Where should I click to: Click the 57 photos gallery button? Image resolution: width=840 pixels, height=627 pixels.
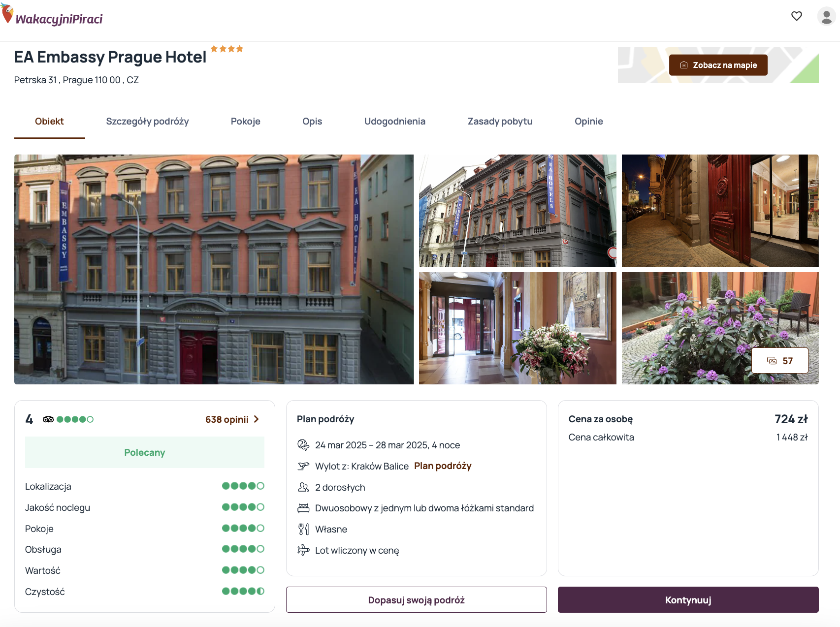coord(780,361)
